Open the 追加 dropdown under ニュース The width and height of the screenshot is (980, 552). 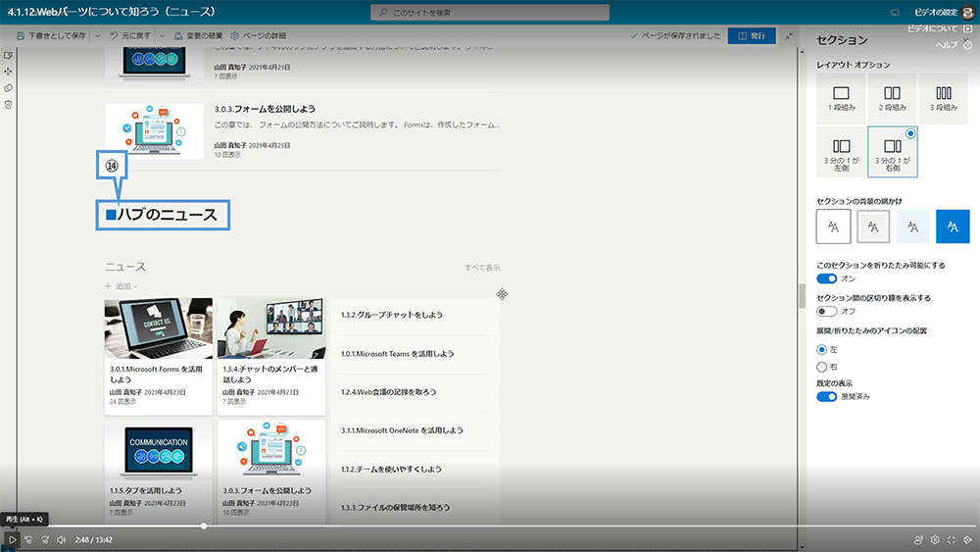(x=122, y=286)
